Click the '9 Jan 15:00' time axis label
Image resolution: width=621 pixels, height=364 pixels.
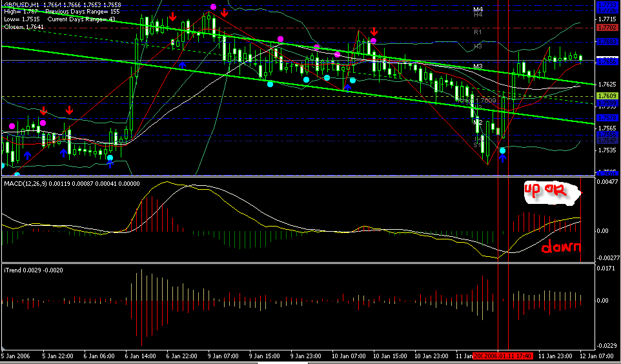tap(265, 356)
